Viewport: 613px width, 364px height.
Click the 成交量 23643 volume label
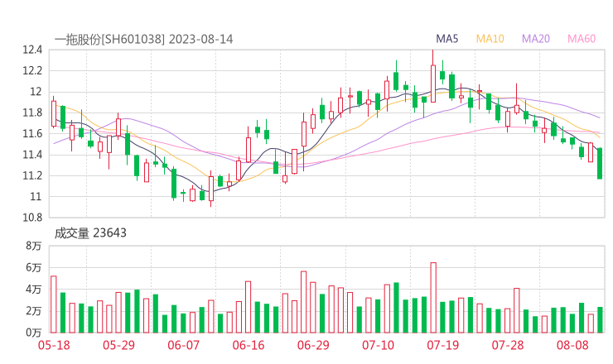[90, 232]
